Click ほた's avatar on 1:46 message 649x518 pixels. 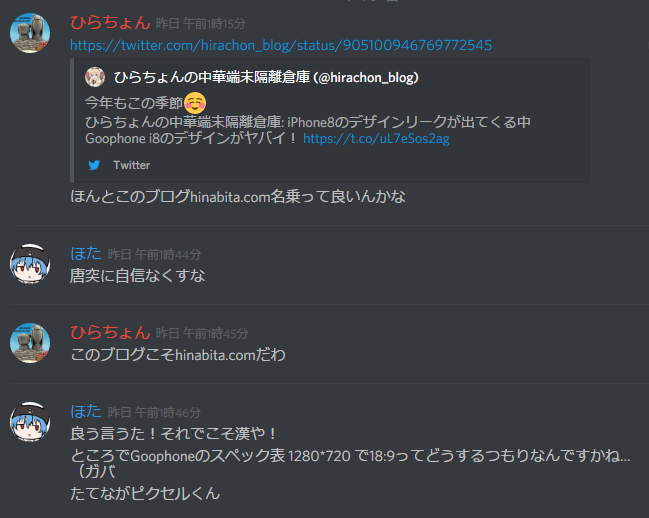[30, 422]
